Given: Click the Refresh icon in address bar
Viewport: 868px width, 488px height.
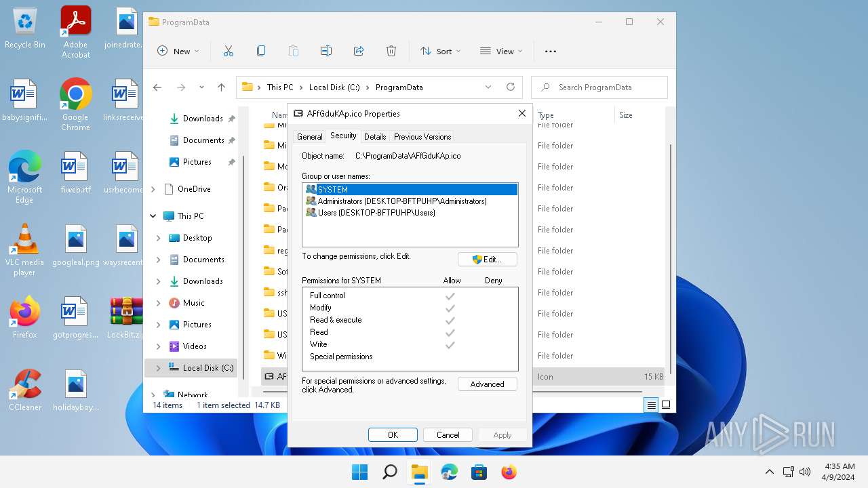Looking at the screenshot, I should [511, 87].
